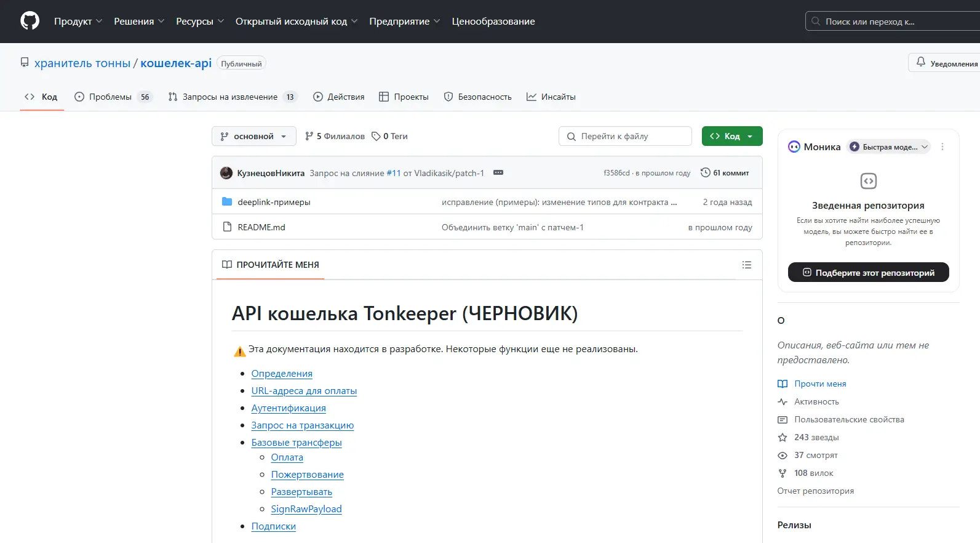Click the code icon in Моника panel

868,181
